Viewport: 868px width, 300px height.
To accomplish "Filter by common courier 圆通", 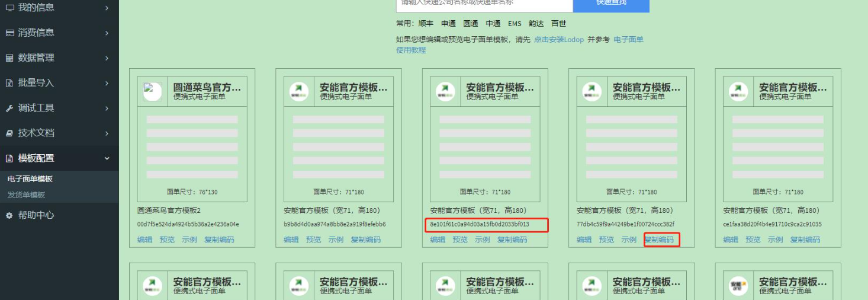I will click(471, 24).
